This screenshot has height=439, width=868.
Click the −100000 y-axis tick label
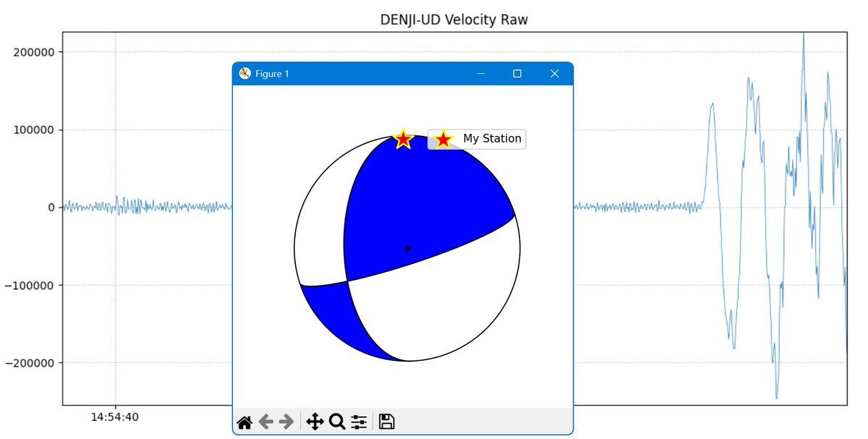pos(30,285)
